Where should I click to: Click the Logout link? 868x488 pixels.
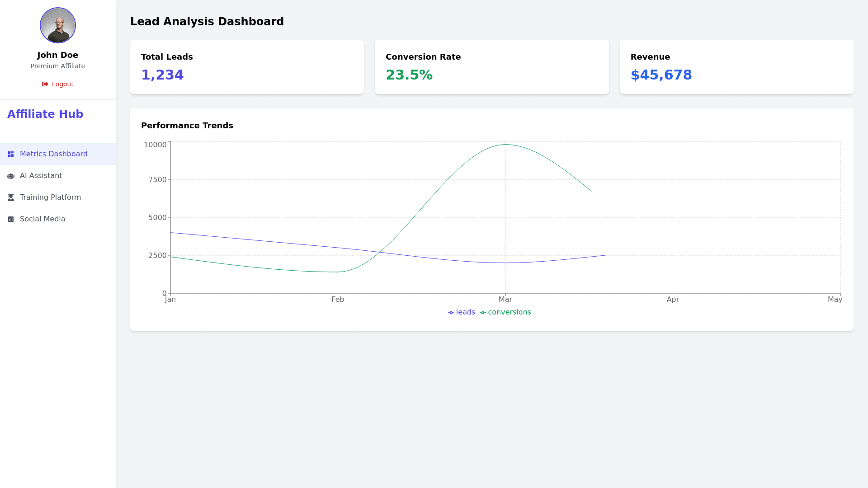pyautogui.click(x=62, y=84)
